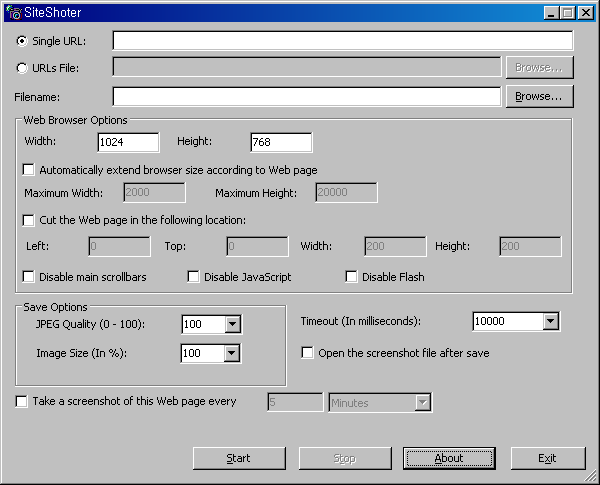Click the browser Width field showing 1024
Screen dimensions: 600x485
pyautogui.click(x=129, y=142)
